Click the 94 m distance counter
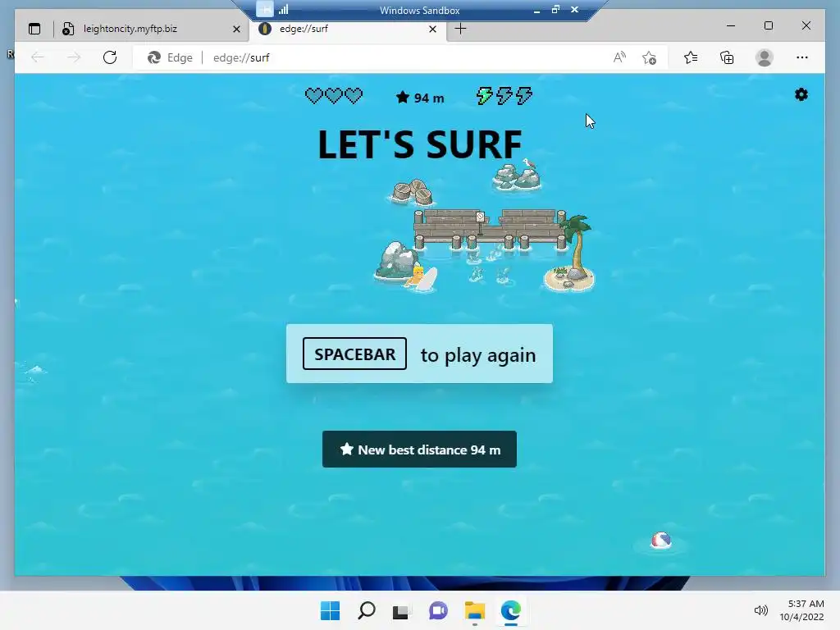This screenshot has width=840, height=630. [420, 98]
